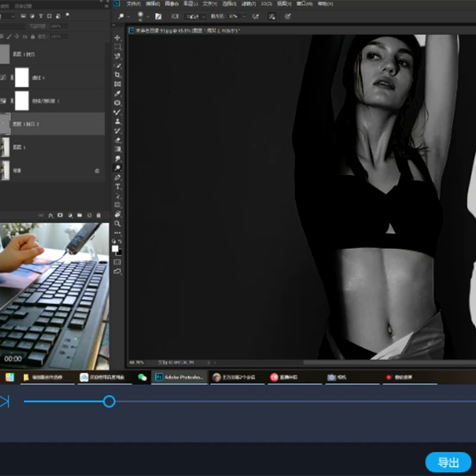476x476 pixels.
Task: Activate the Zoom magnifier tool
Action: click(118, 223)
